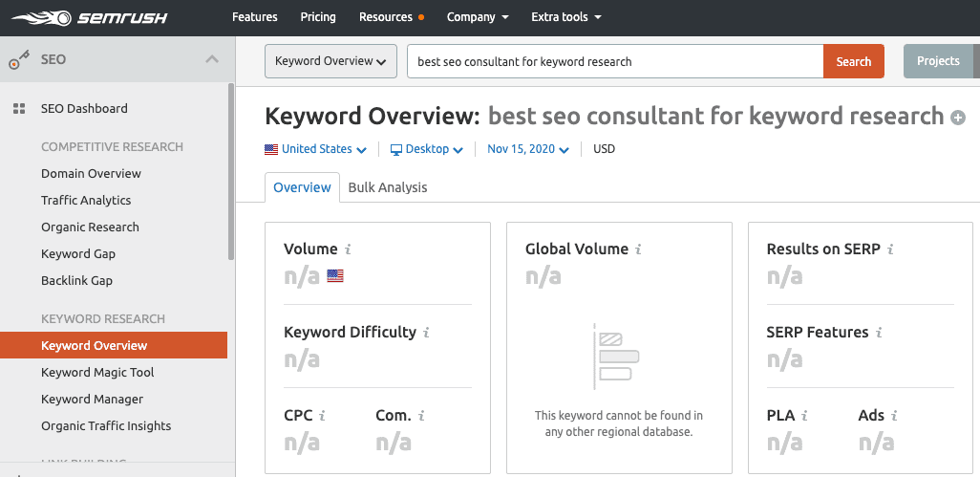Click the COMPETITIVE RESEARCH heading

coord(113,147)
